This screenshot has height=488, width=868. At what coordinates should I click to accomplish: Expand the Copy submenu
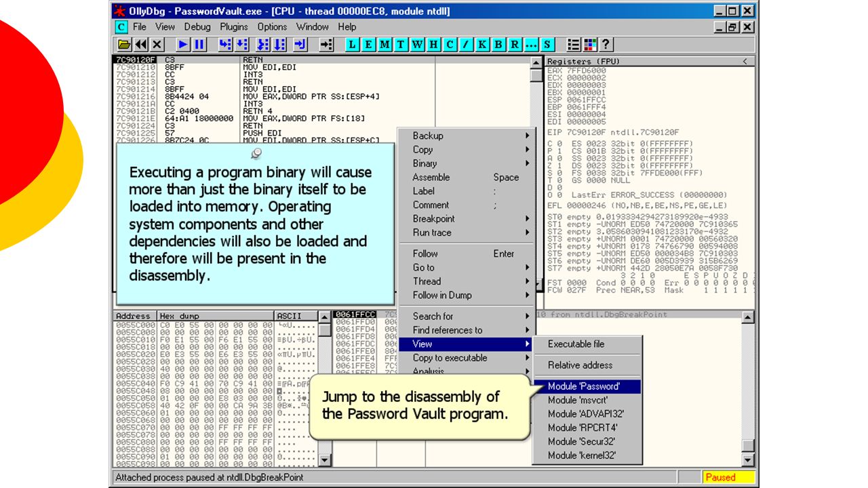tap(465, 150)
